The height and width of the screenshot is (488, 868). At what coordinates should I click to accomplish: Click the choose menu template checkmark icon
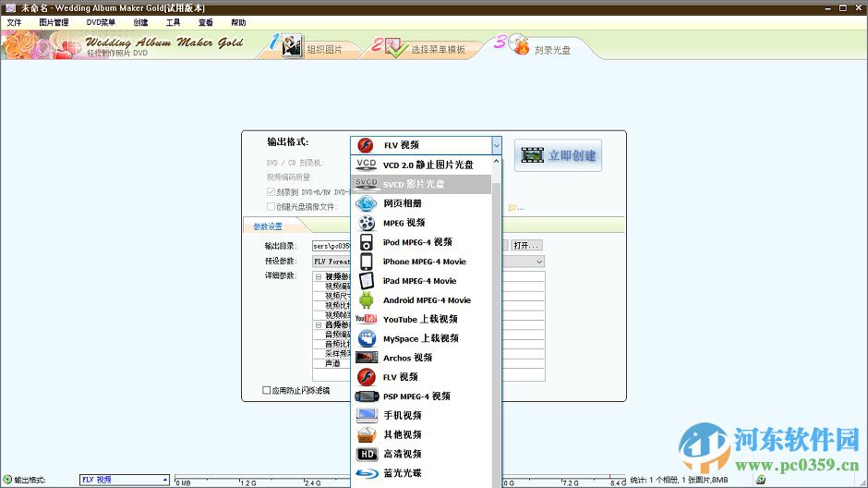(395, 47)
